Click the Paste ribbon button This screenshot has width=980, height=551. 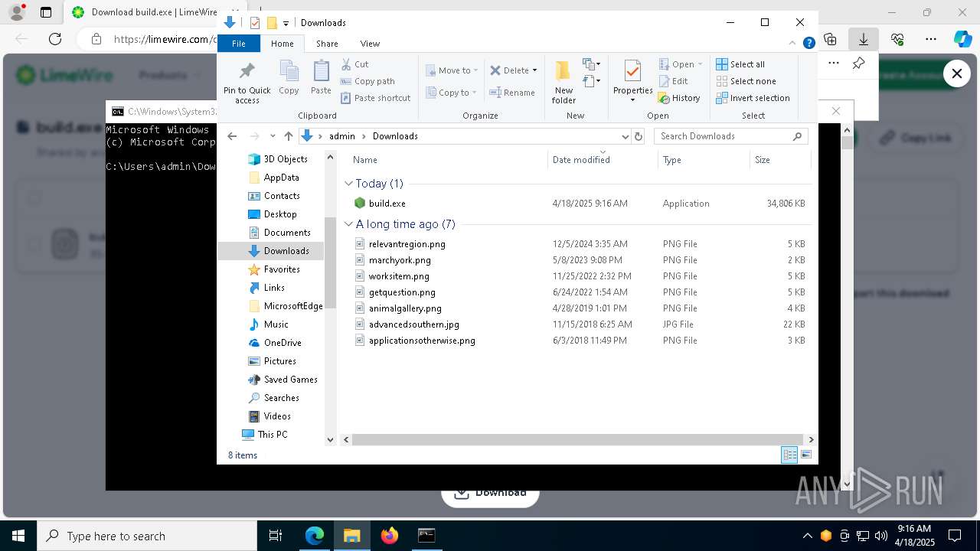(x=321, y=78)
